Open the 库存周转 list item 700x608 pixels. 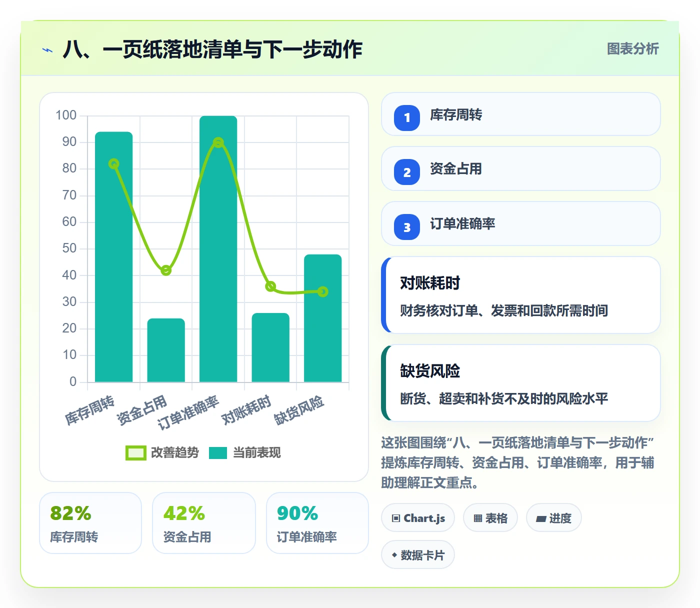pyautogui.click(x=521, y=114)
